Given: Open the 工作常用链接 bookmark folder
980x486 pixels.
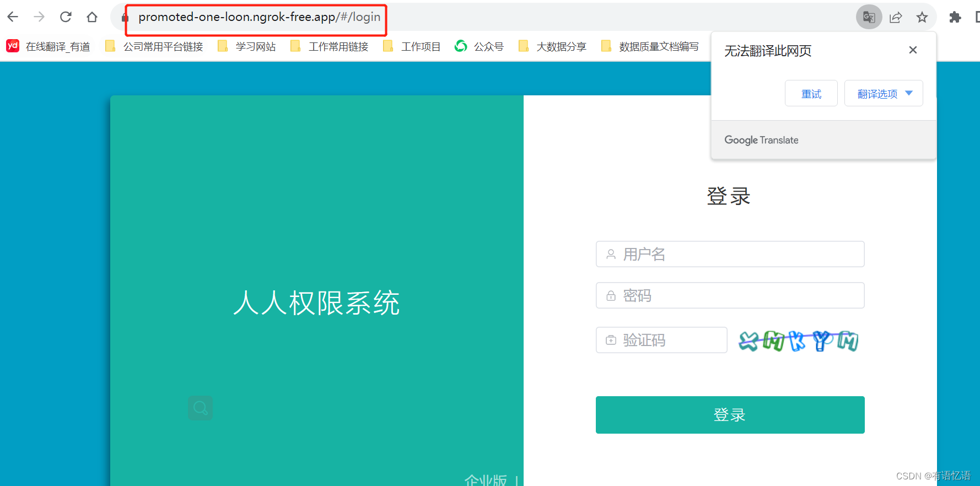Looking at the screenshot, I should click(x=330, y=46).
